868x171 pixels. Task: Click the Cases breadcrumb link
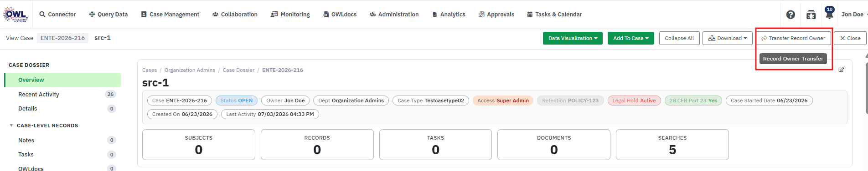click(x=150, y=70)
